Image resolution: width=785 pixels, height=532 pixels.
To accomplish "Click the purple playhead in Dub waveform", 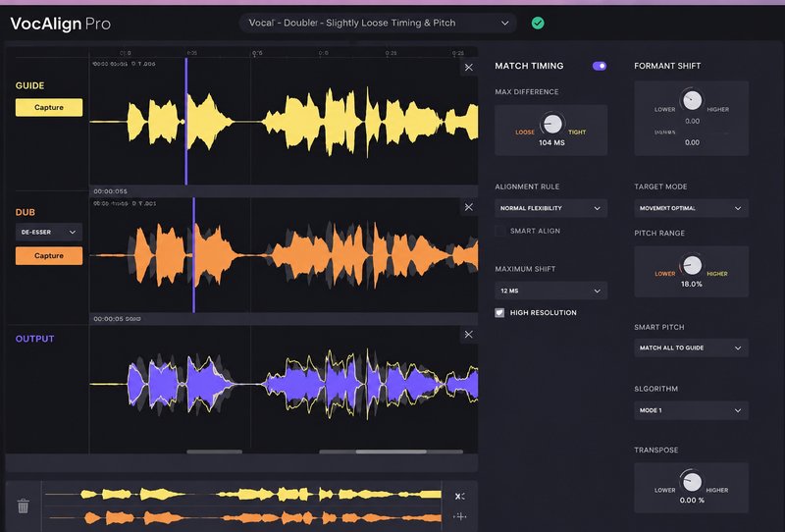I will coord(193,255).
